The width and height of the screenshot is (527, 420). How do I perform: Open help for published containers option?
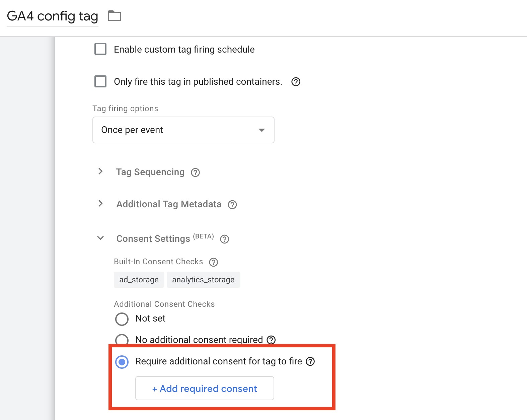coord(296,82)
